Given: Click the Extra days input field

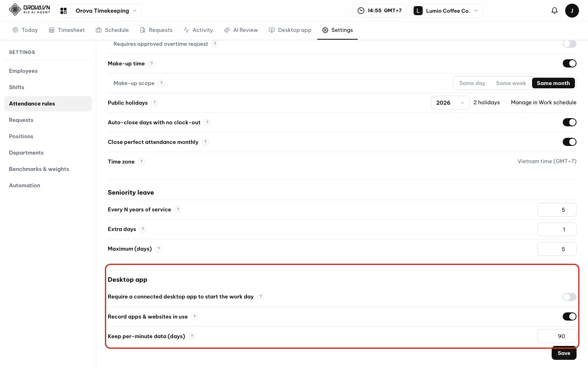Looking at the screenshot, I should 557,229.
